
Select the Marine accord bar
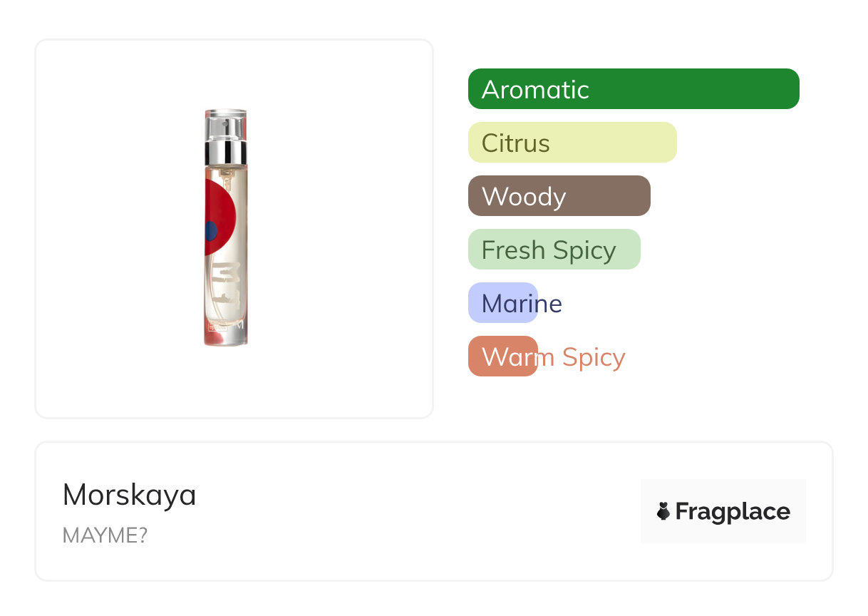click(x=502, y=303)
